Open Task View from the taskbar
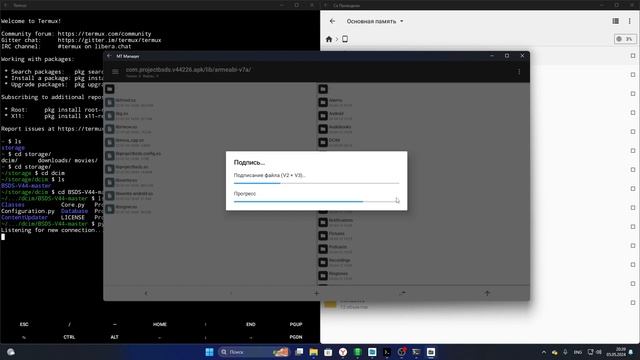Viewport: 640px width, 360px height. tap(299, 352)
